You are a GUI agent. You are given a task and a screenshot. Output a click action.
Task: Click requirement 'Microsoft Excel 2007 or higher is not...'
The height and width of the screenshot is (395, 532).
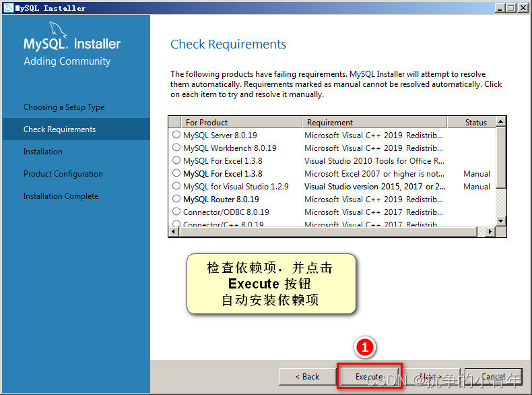coord(374,174)
